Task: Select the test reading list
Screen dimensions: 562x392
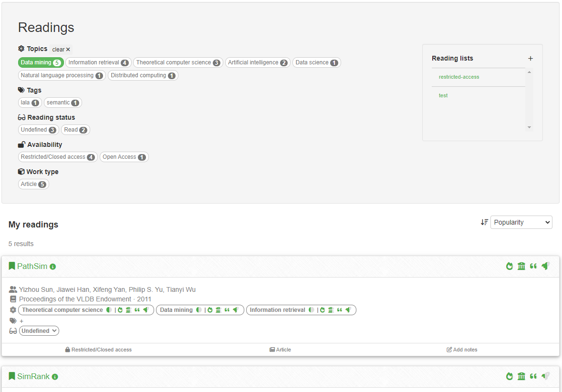Action: (443, 95)
